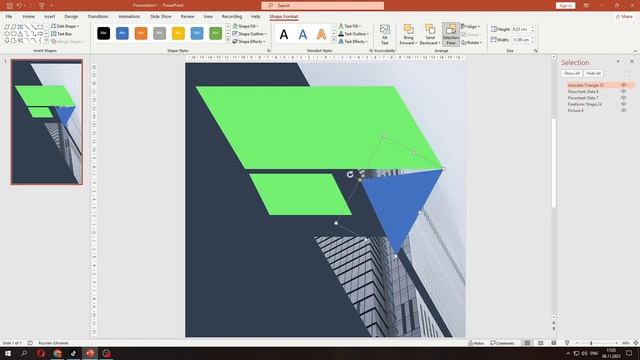
Task: Open Shape Outline dropdown
Action: coord(249,34)
